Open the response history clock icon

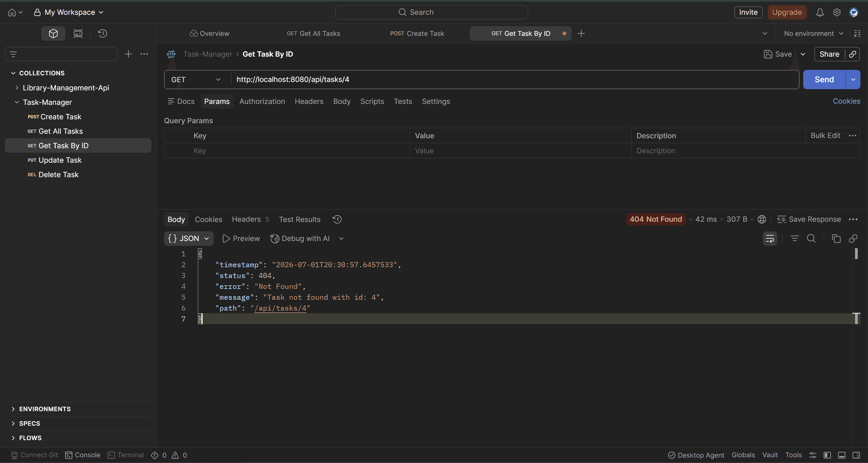coord(337,219)
